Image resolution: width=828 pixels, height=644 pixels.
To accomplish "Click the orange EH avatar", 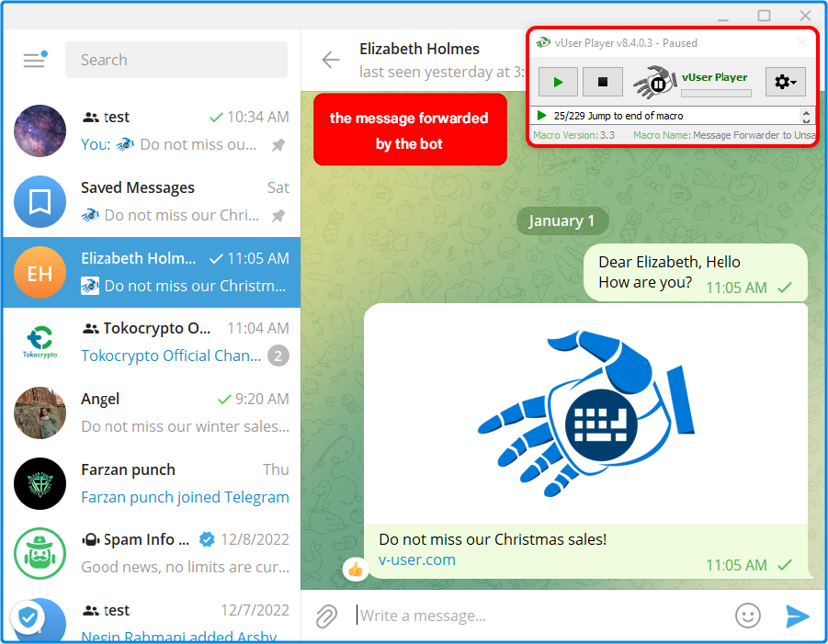I will 40,272.
